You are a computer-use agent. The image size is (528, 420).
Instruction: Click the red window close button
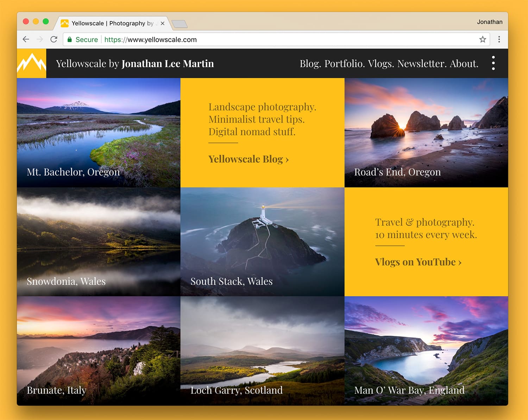26,21
